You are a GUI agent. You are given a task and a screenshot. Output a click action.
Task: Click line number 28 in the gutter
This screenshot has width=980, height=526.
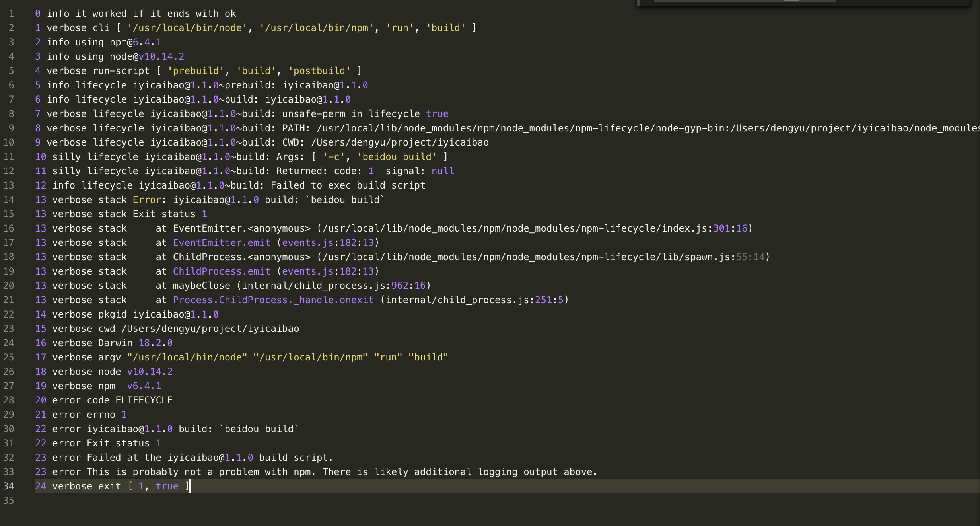pos(9,400)
